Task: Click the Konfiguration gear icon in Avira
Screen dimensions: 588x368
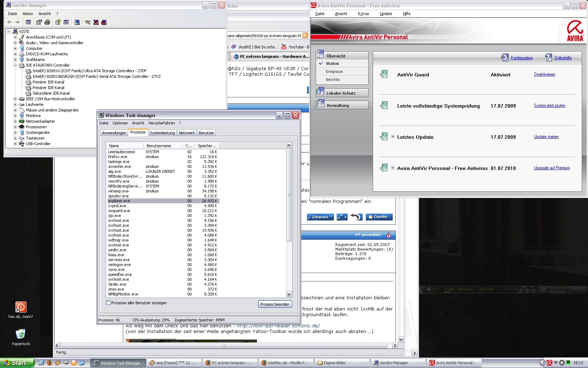Action: point(505,57)
